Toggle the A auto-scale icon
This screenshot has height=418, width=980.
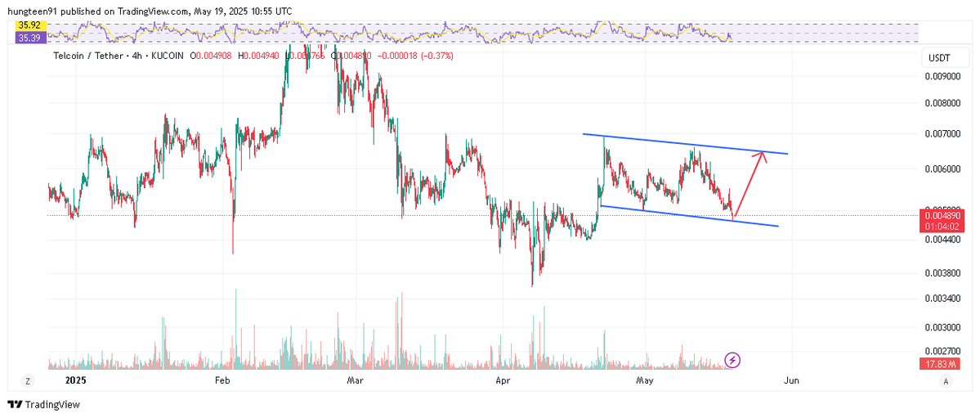click(946, 380)
